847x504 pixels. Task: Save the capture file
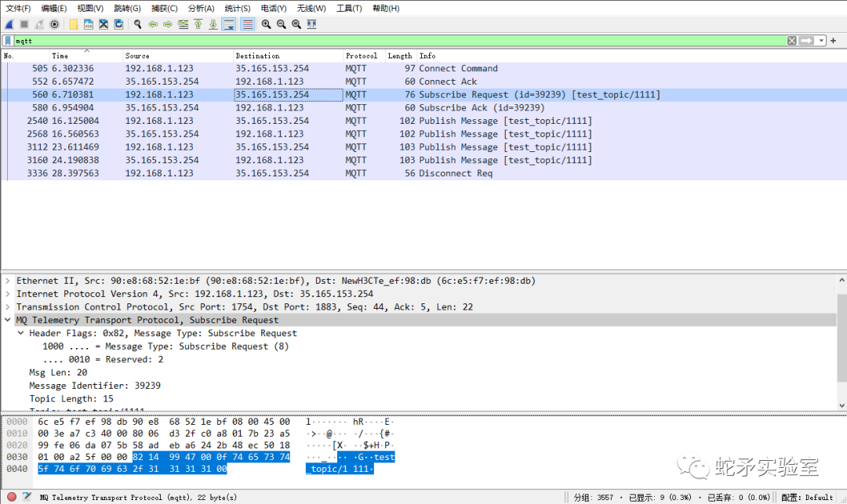pyautogui.click(x=89, y=24)
